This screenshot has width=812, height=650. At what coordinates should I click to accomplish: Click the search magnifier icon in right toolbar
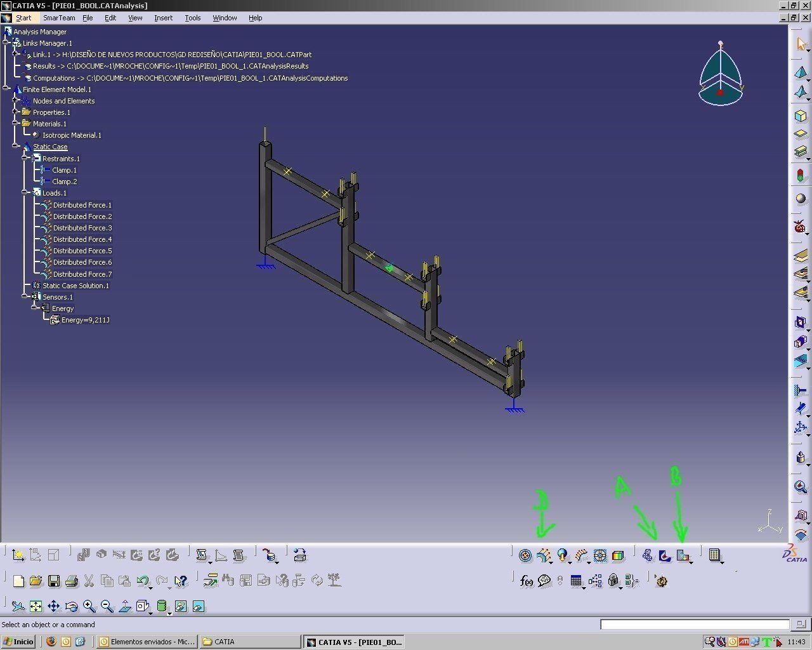(801, 487)
